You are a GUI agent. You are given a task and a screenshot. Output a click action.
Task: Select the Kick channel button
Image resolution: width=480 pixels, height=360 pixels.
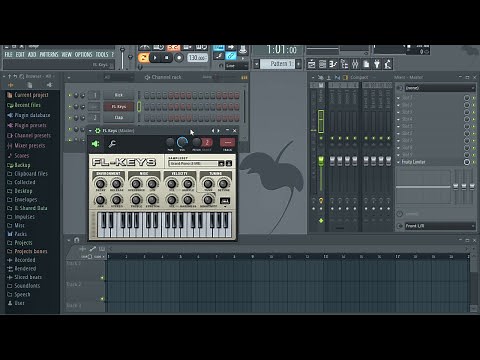[x=119, y=95]
